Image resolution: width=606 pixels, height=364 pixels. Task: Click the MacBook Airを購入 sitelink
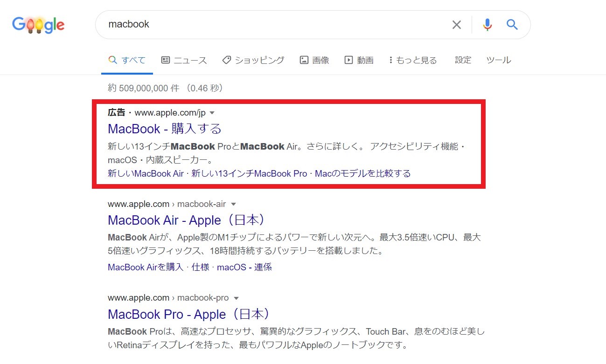click(x=146, y=268)
